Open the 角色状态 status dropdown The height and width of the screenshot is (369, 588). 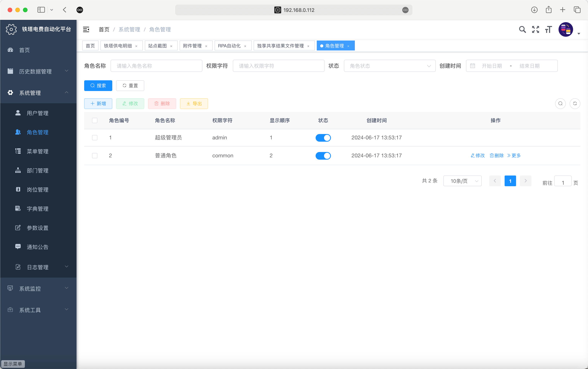[x=389, y=66]
